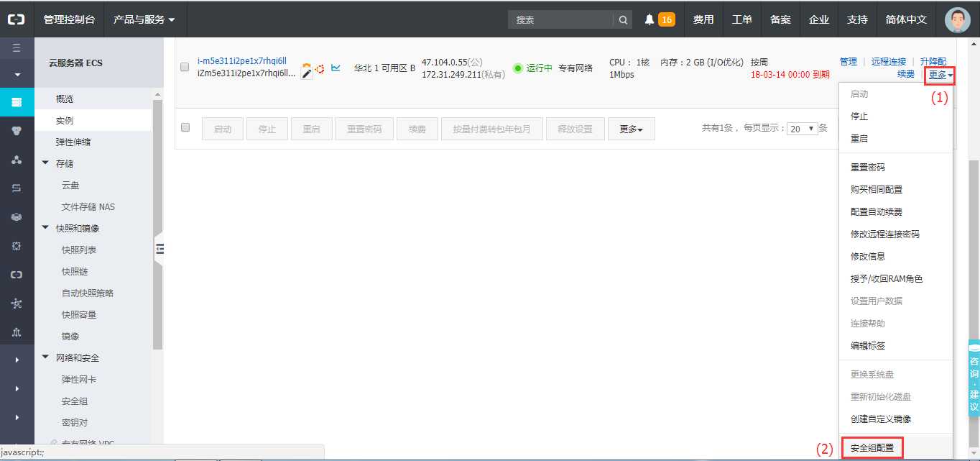Open the 咨询·建议 side tab

(974, 378)
